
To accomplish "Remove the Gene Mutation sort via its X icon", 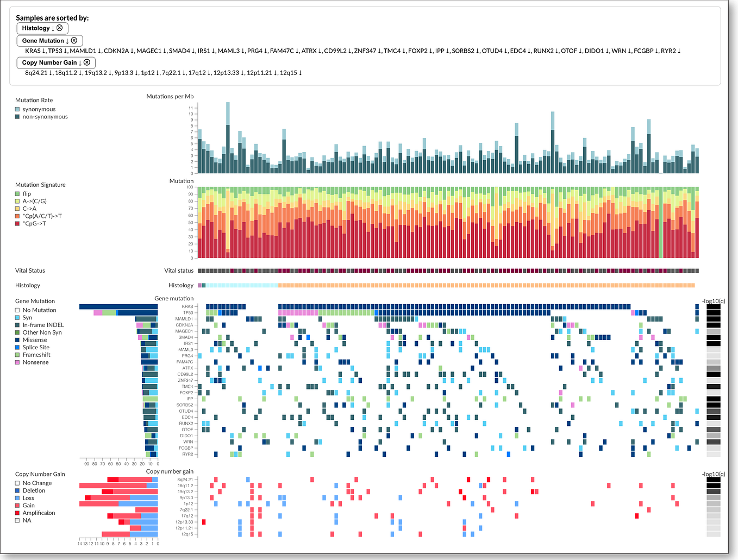I will pyautogui.click(x=74, y=40).
